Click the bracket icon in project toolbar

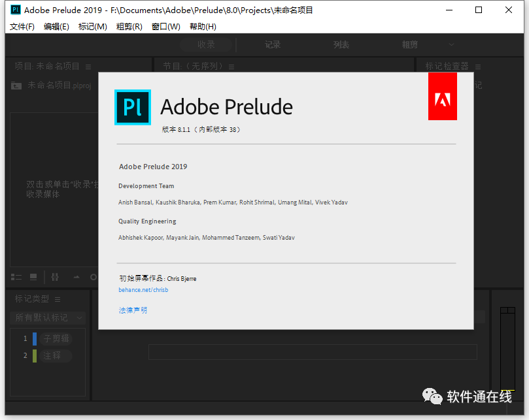55,277
